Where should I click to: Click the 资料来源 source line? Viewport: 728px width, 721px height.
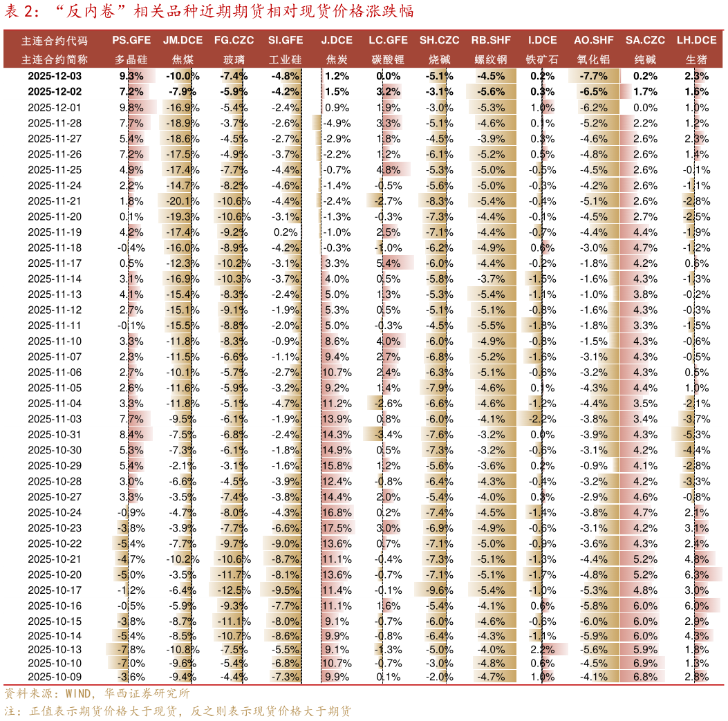point(97,693)
